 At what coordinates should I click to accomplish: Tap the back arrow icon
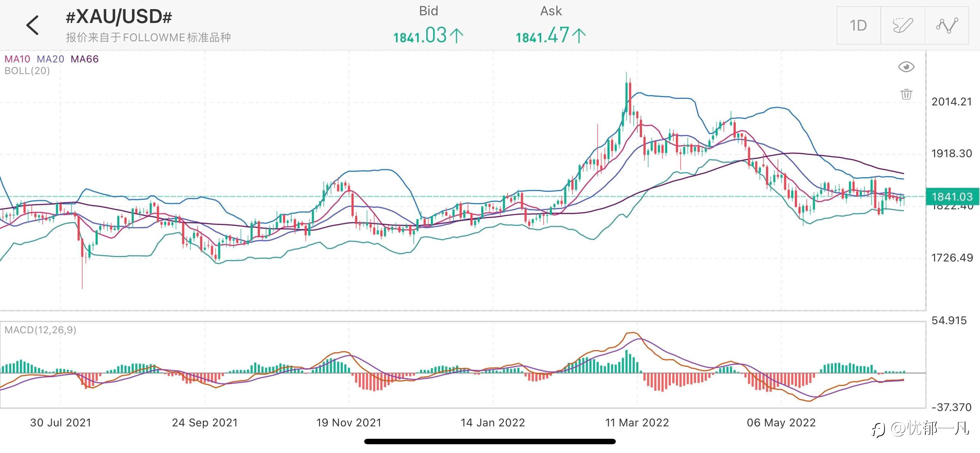click(x=33, y=25)
